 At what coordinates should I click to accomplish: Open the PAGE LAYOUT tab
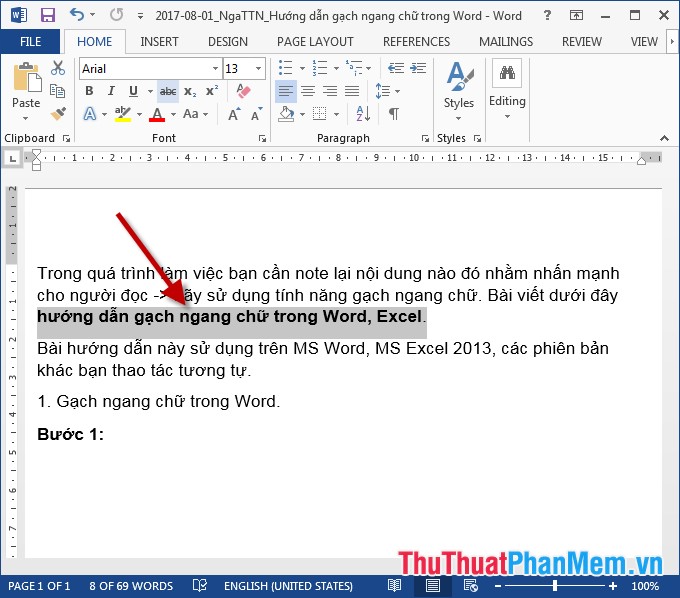[x=315, y=42]
